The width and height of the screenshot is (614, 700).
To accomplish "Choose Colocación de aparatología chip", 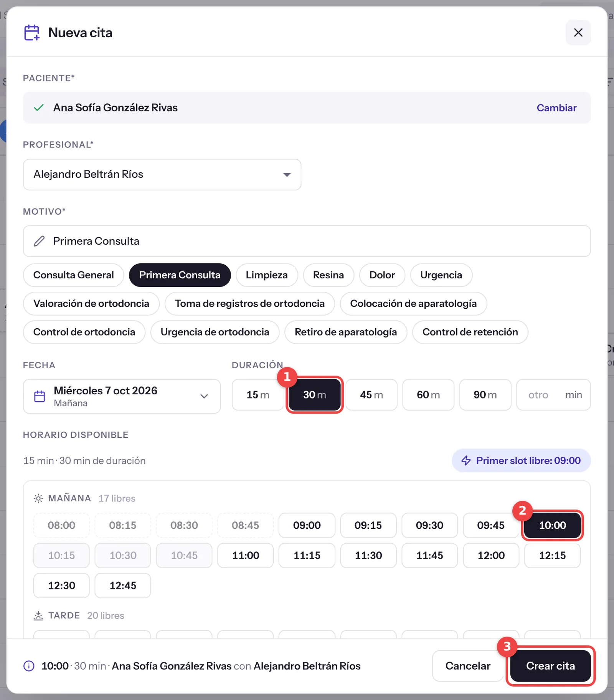I will (x=414, y=303).
